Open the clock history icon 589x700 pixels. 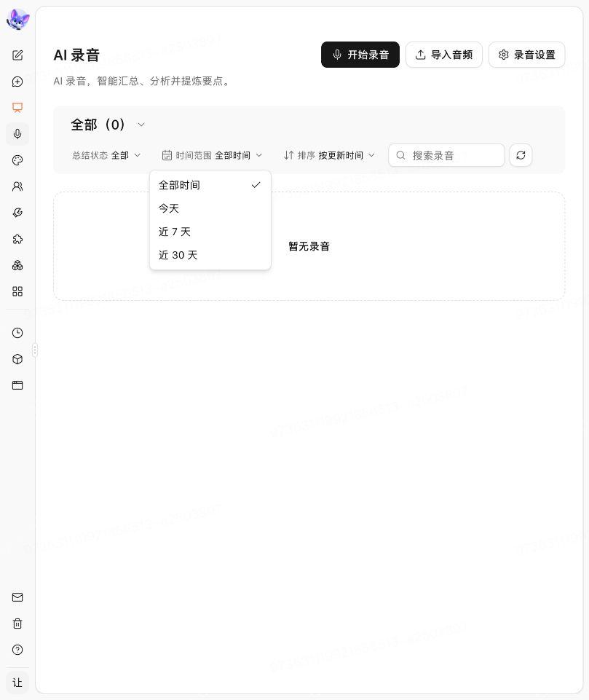[17, 333]
